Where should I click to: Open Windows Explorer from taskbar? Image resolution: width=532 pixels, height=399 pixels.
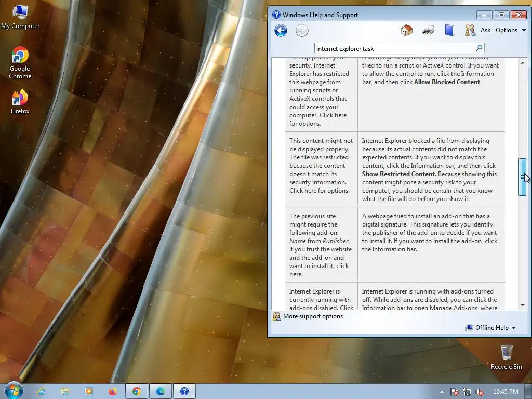(65, 392)
